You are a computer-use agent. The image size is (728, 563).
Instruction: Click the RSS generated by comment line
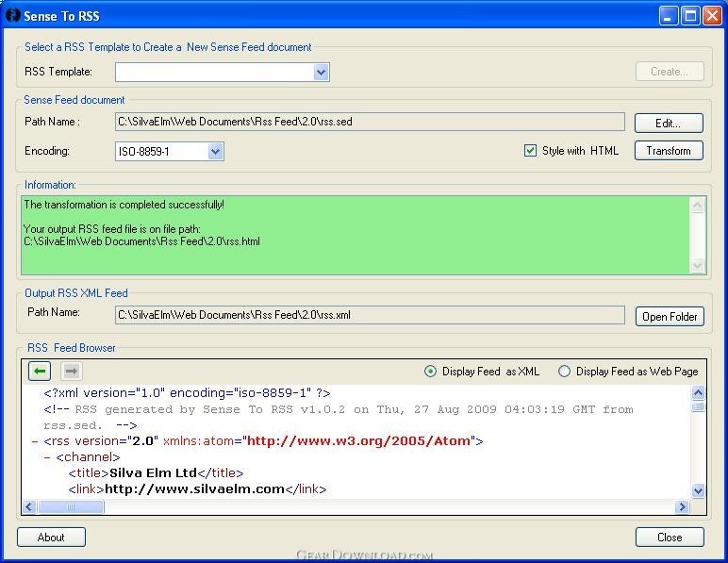[x=339, y=417]
